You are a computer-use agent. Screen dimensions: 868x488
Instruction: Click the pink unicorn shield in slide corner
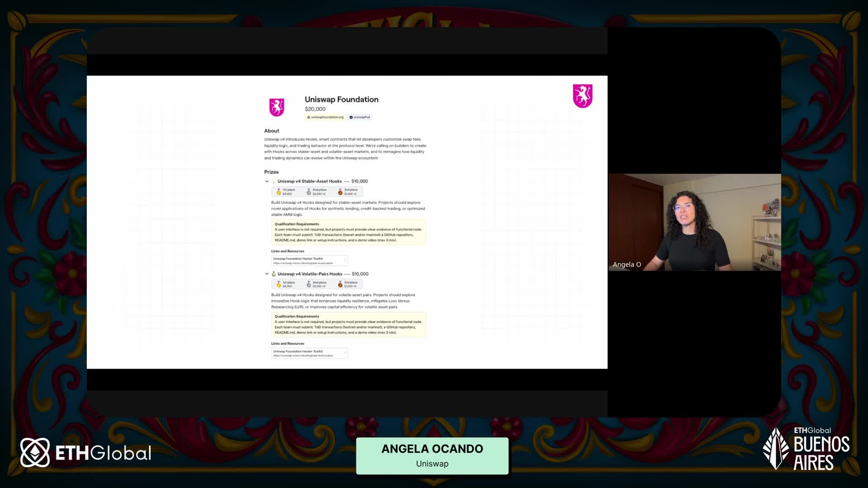tap(582, 96)
